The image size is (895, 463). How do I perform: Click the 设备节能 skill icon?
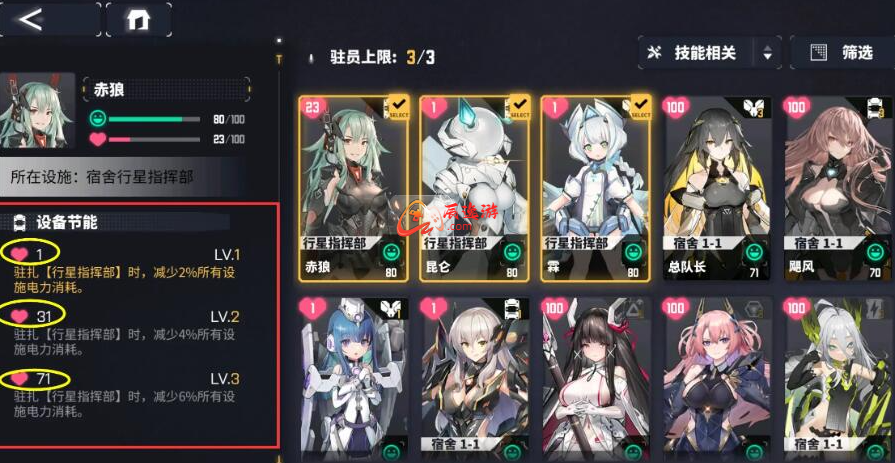pyautogui.click(x=19, y=223)
